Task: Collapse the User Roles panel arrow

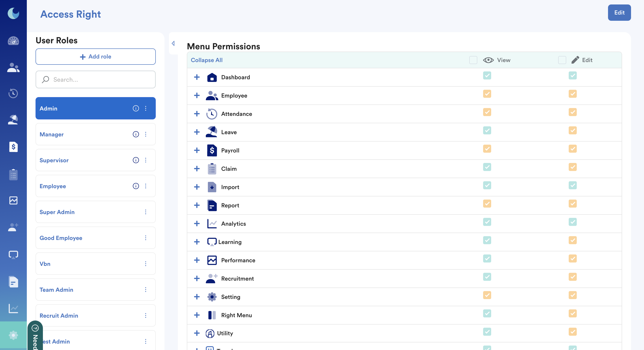Action: point(173,44)
